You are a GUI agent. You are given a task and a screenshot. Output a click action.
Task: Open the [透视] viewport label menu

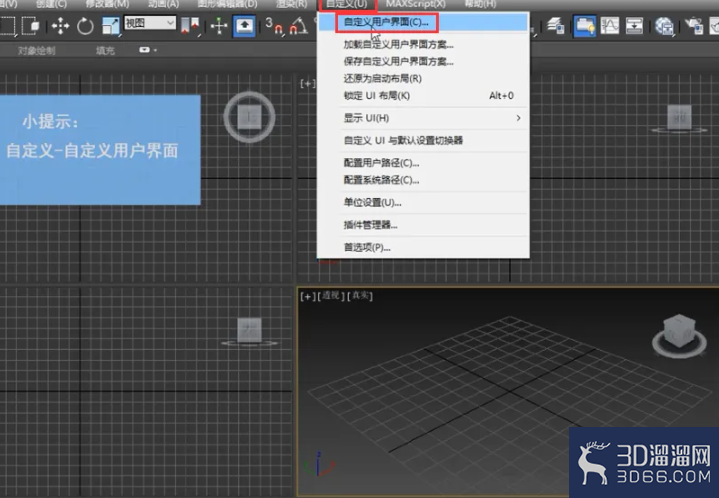coord(331,296)
